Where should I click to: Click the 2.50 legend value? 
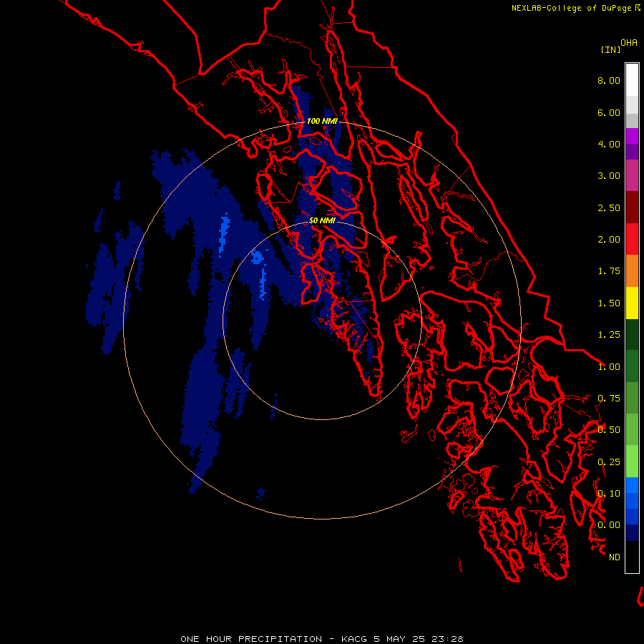pos(609,208)
